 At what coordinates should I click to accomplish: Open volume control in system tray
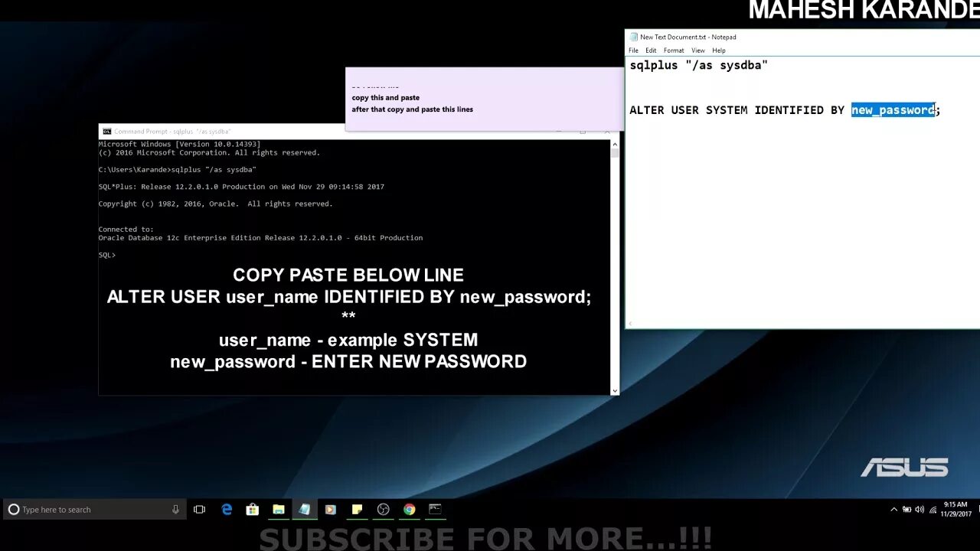pos(920,510)
